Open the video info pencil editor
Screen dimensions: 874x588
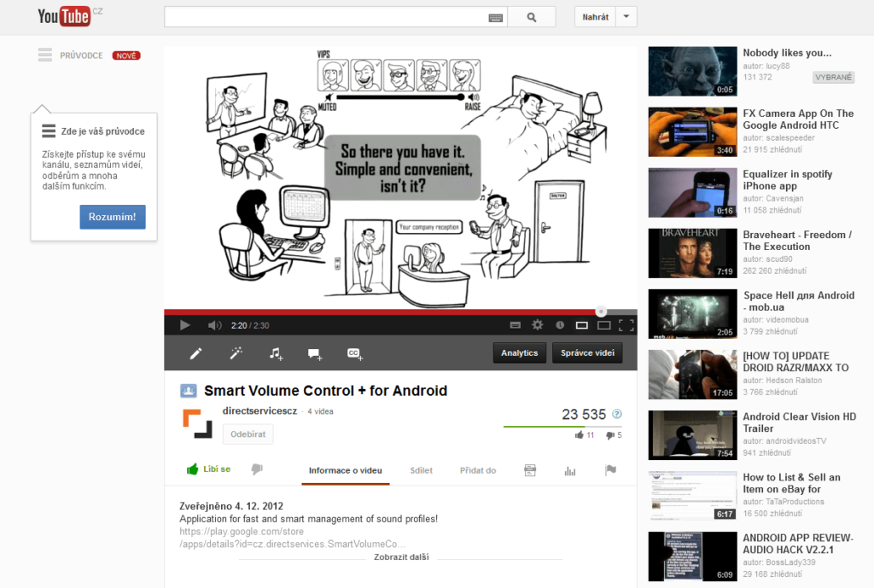coord(195,353)
